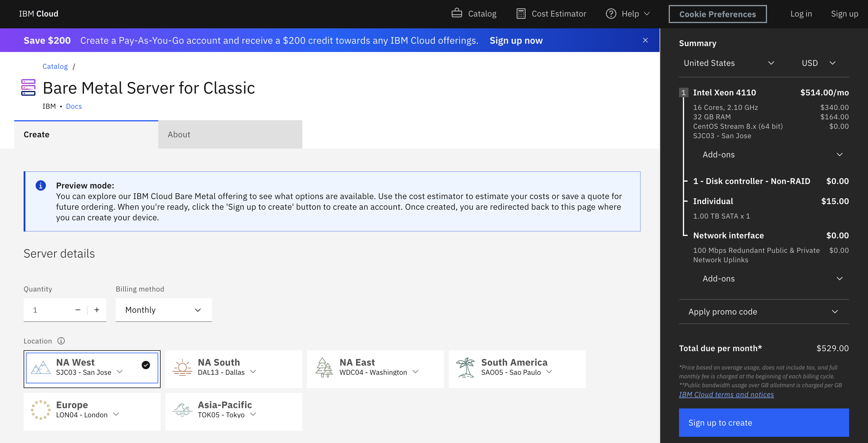Image resolution: width=868 pixels, height=443 pixels.
Task: Click the NA South sunrise location icon
Action: click(x=182, y=366)
